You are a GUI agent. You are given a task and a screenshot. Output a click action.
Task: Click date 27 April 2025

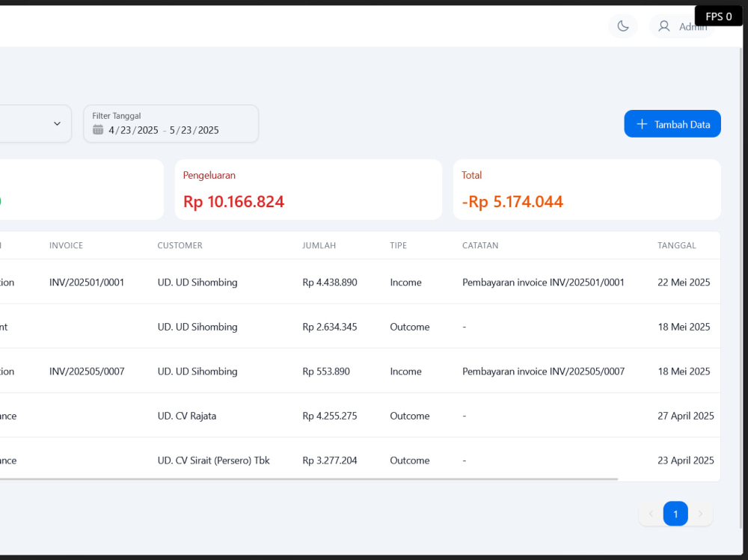click(685, 416)
